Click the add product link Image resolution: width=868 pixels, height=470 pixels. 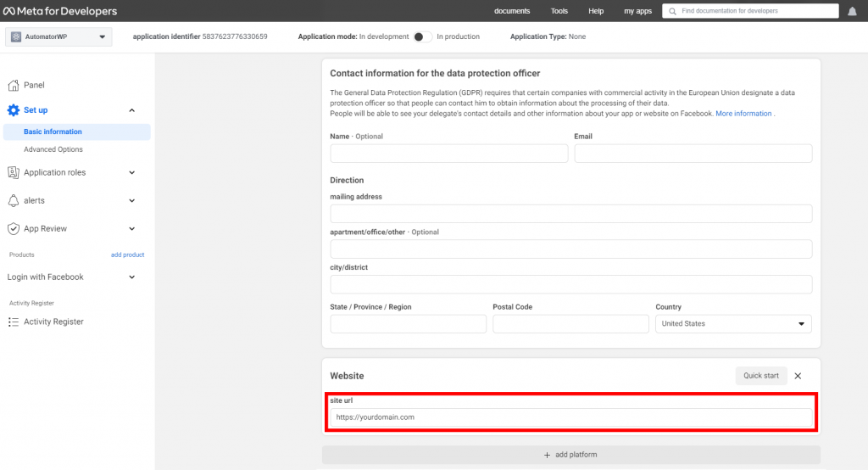[127, 255]
